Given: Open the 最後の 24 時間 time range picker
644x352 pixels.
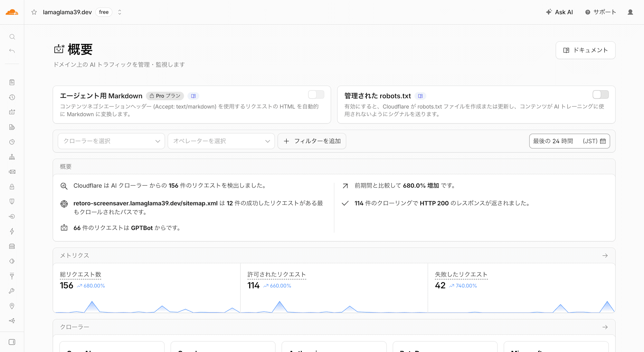Looking at the screenshot, I should pyautogui.click(x=569, y=141).
